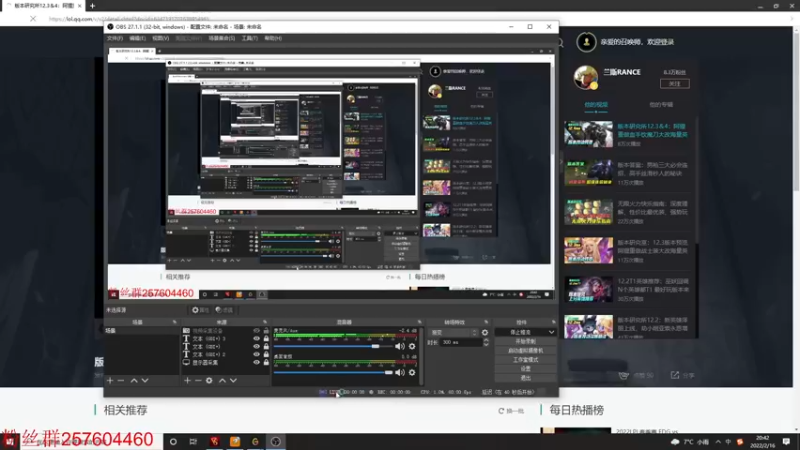Open Task View on taskbar
Viewport: 800px width, 450px height.
pyautogui.click(x=193, y=442)
